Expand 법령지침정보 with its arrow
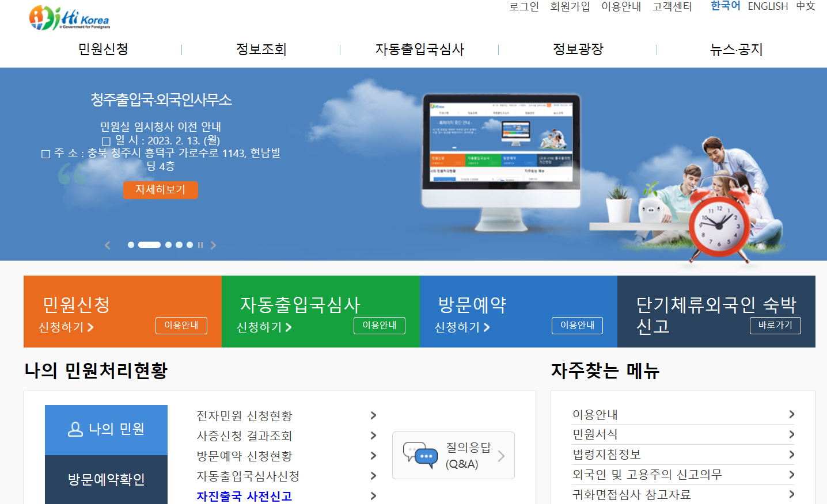827x504 pixels. [791, 454]
